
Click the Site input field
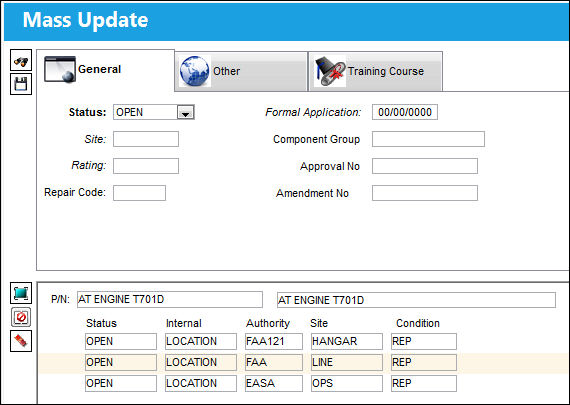146,139
